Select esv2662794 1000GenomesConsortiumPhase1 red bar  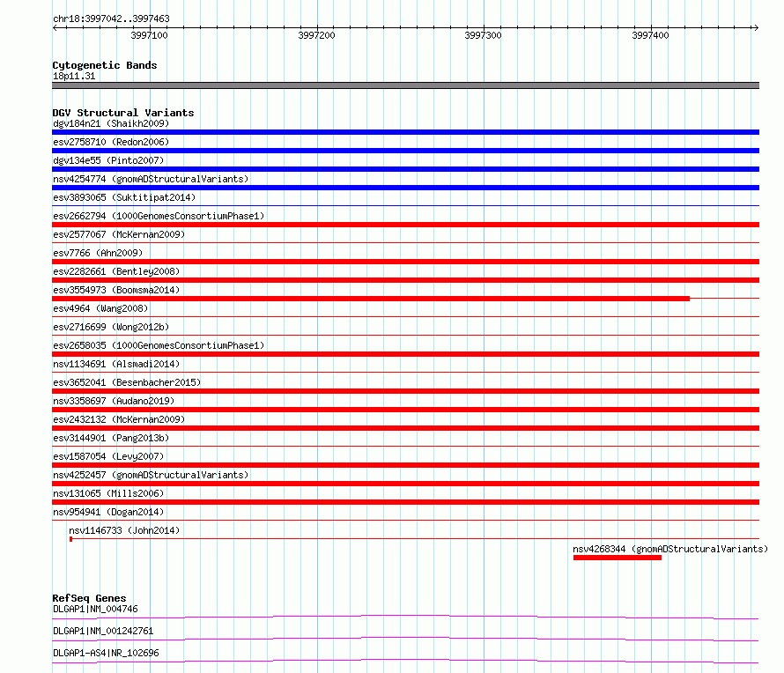[405, 225]
